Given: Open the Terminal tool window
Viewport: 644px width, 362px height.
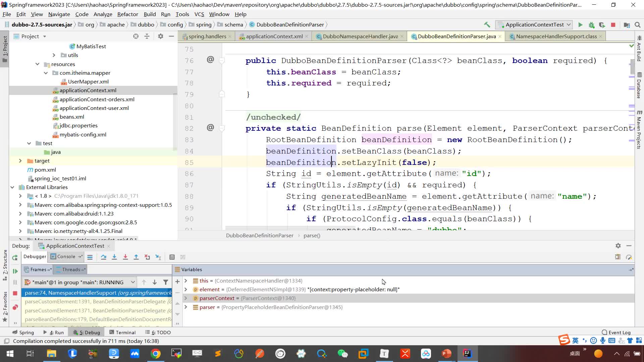Looking at the screenshot, I should pos(122,332).
